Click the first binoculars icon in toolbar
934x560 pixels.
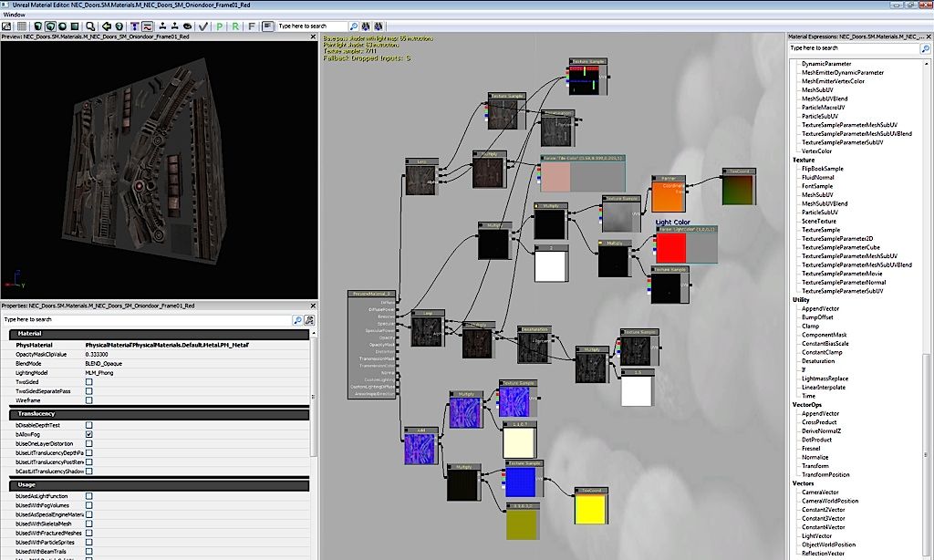click(366, 26)
